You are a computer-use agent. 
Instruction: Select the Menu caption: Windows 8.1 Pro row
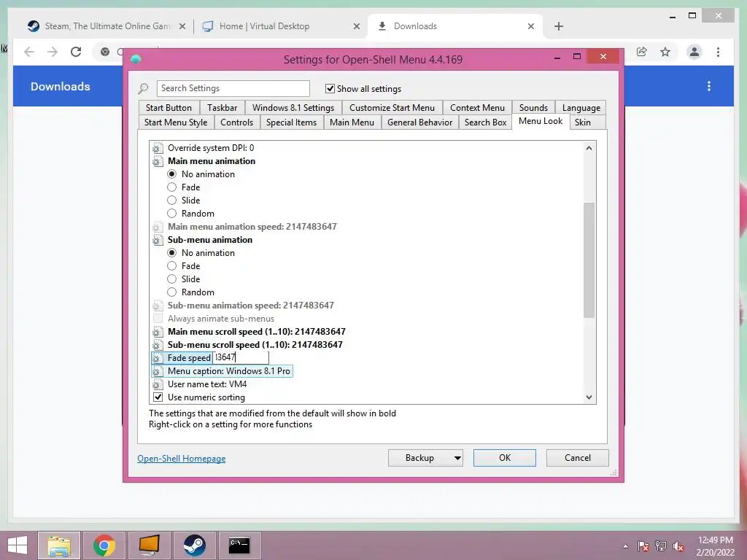click(x=222, y=371)
